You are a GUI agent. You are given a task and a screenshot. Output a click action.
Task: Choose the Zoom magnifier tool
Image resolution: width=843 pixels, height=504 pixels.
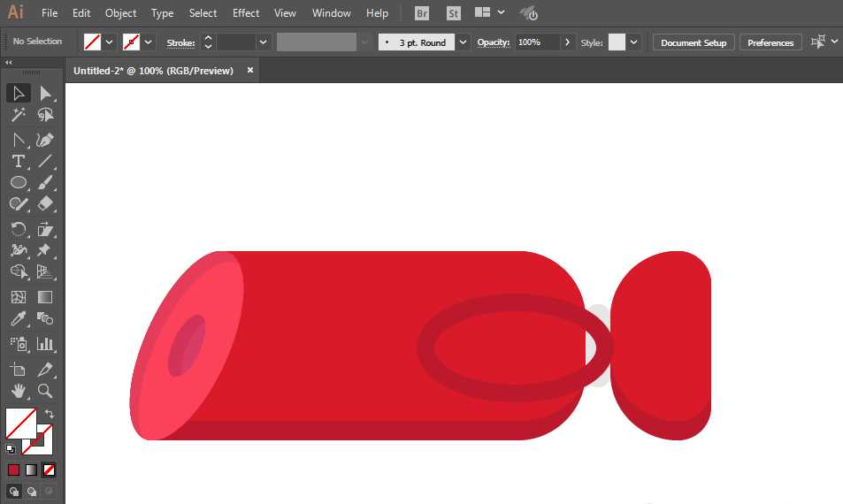(x=45, y=391)
